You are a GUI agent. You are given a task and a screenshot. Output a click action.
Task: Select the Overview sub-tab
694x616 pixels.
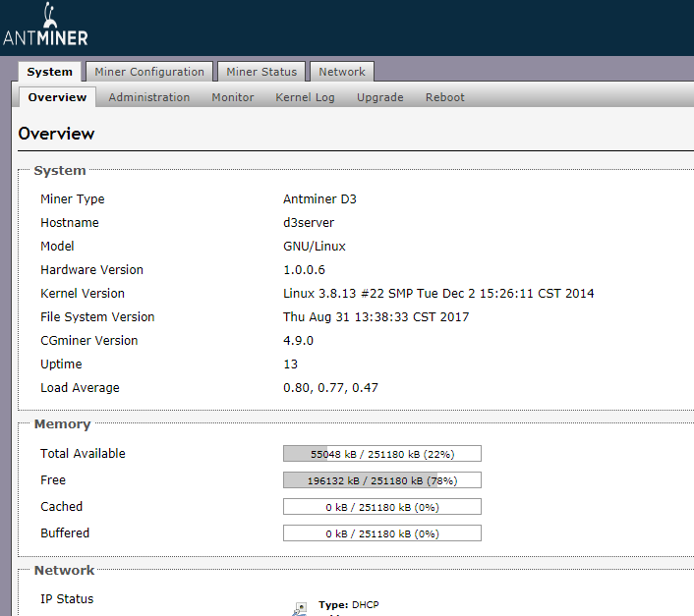pos(57,97)
